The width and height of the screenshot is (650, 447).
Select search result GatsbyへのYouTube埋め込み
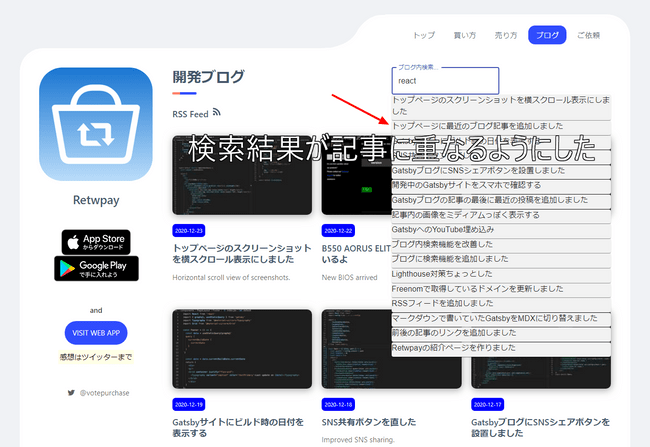(501, 230)
